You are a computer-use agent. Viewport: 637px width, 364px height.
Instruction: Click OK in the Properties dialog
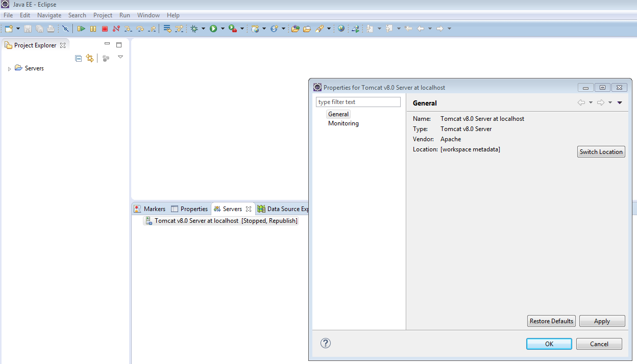549,344
